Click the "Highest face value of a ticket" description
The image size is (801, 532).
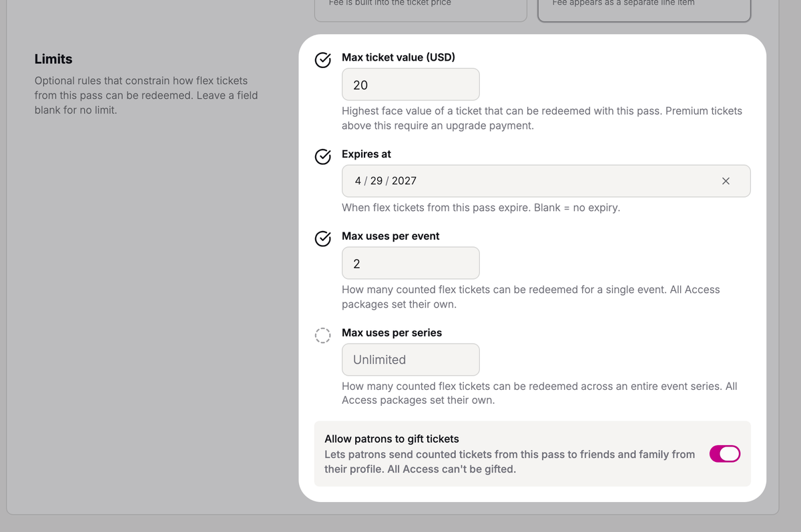tap(542, 118)
